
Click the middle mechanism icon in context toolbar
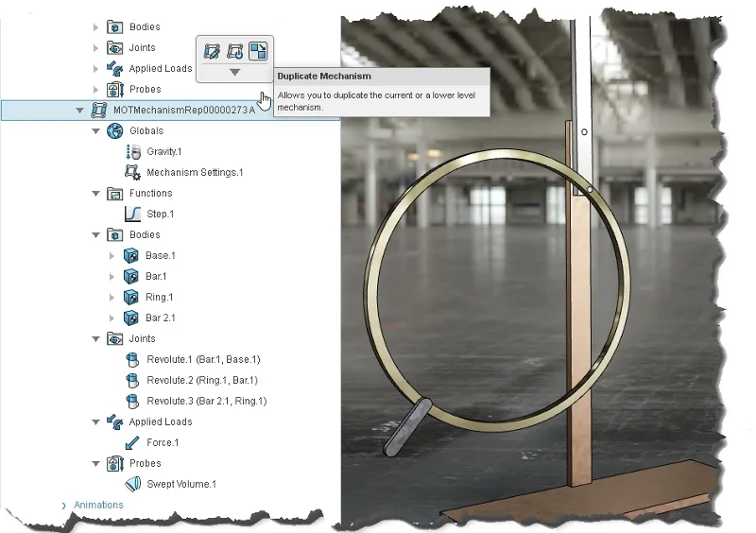235,51
